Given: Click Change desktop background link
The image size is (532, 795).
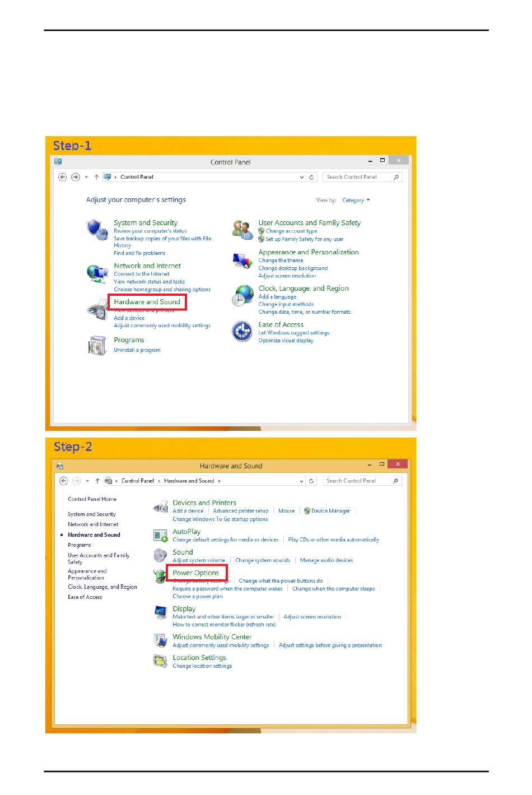Looking at the screenshot, I should (x=293, y=268).
